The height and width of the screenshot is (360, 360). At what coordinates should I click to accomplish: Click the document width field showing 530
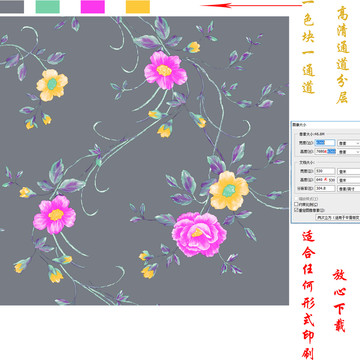click(x=325, y=171)
